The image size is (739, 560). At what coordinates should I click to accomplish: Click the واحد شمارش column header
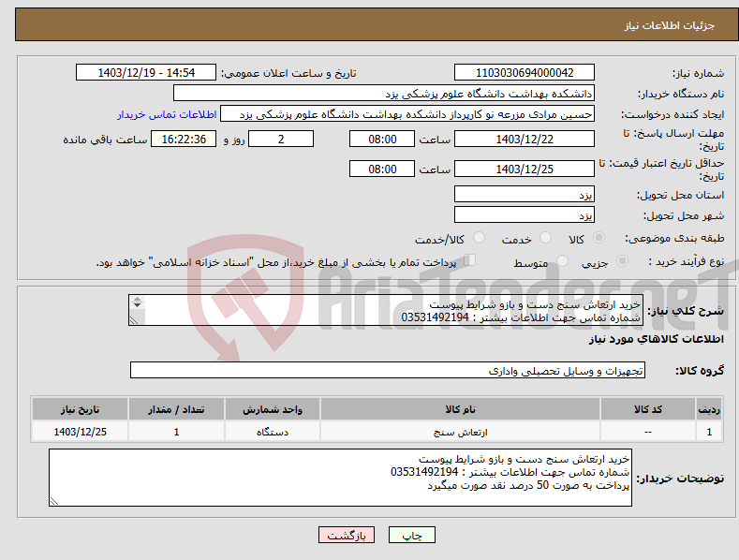pyautogui.click(x=273, y=409)
